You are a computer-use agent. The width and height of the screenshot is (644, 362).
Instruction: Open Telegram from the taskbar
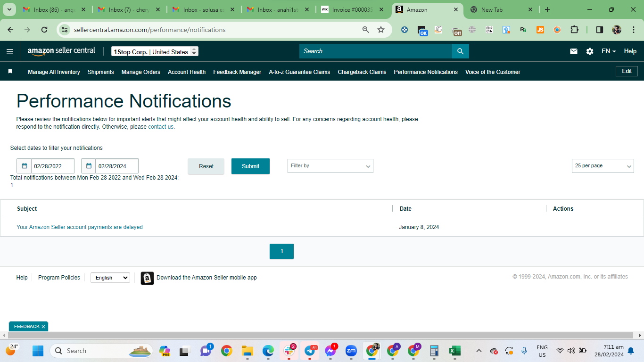point(310,351)
